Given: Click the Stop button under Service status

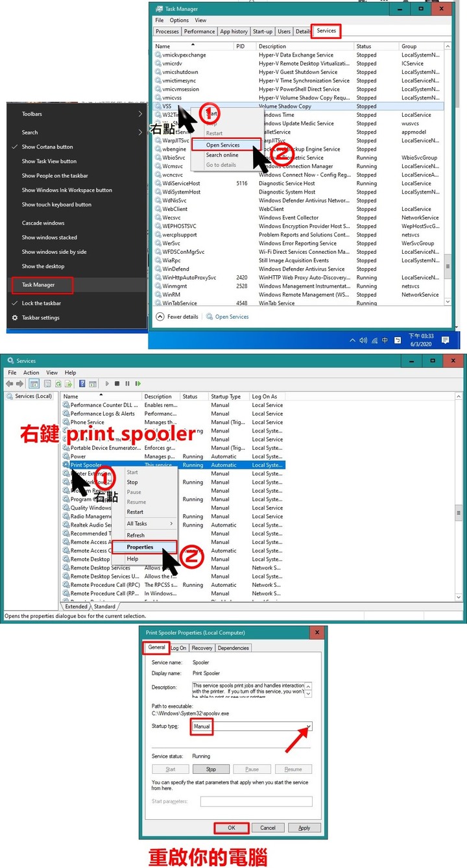Looking at the screenshot, I should [211, 769].
